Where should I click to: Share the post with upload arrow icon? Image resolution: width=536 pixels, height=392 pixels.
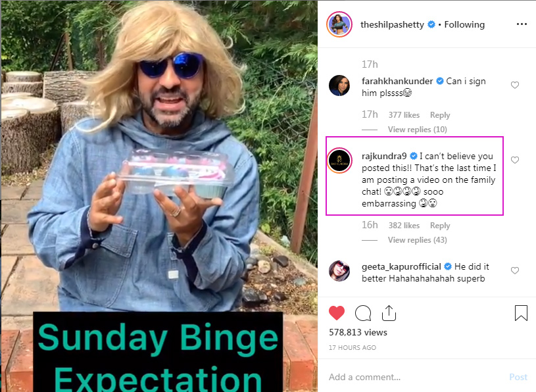click(389, 313)
